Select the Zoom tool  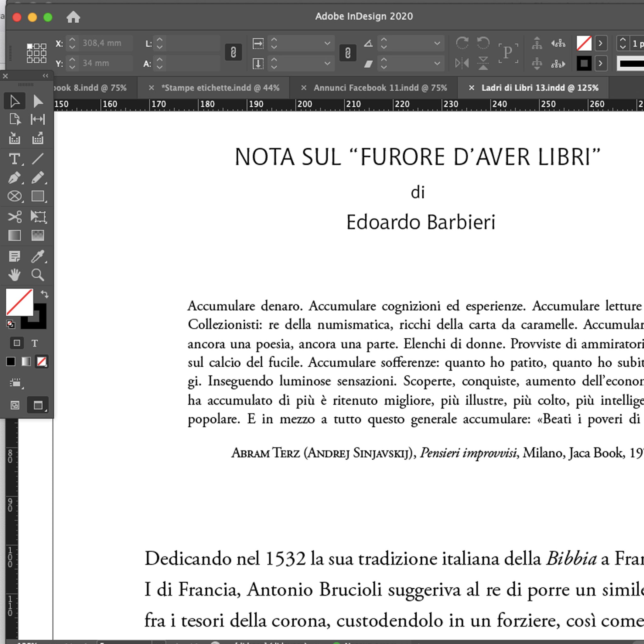38,275
